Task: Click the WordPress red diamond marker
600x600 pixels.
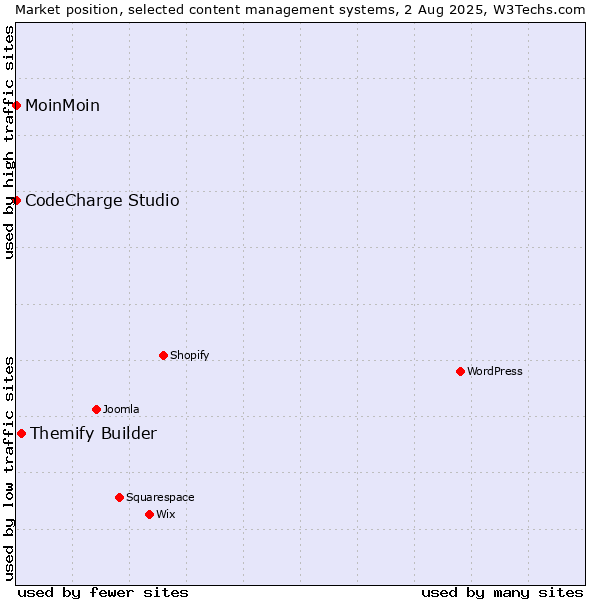Action: point(460,372)
